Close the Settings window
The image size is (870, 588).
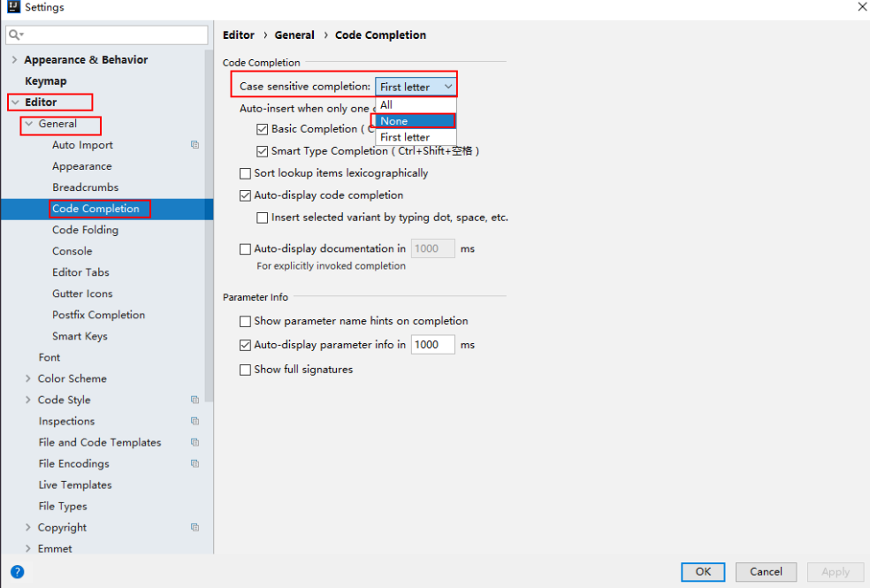point(862,7)
